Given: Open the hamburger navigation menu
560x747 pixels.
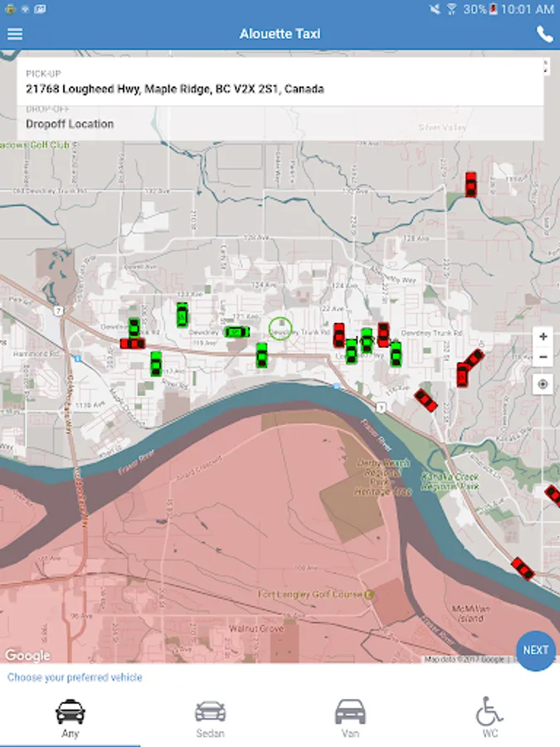Looking at the screenshot, I should (15, 34).
